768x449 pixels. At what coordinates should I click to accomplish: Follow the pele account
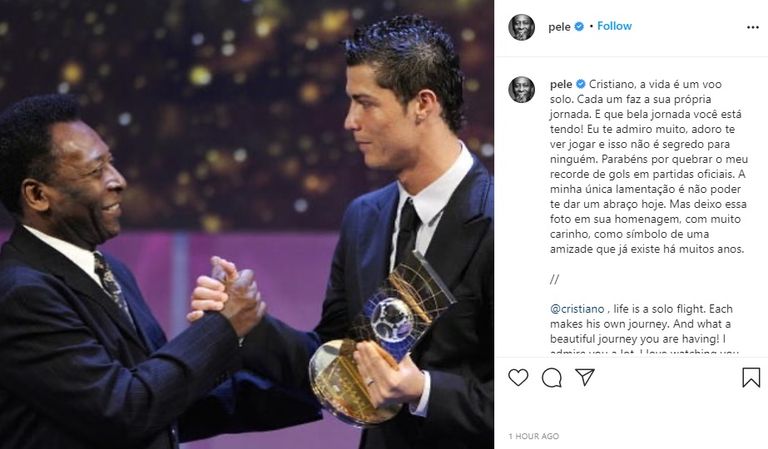614,26
